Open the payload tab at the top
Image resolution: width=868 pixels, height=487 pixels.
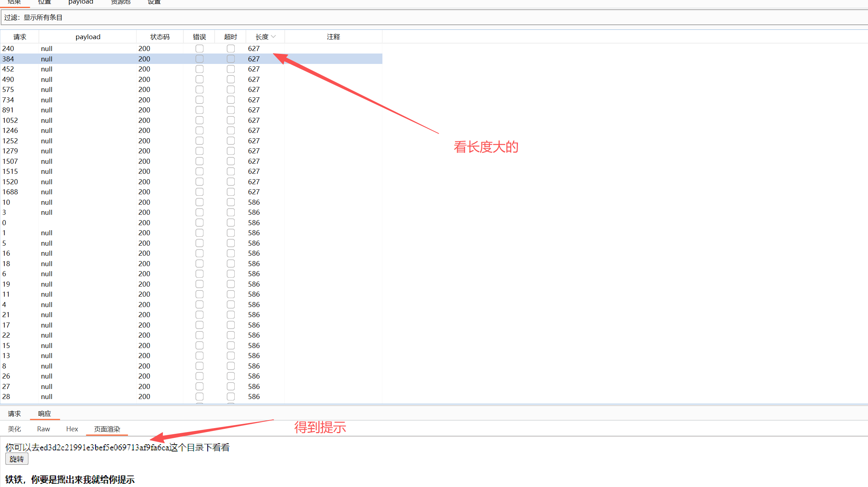coord(81,2)
